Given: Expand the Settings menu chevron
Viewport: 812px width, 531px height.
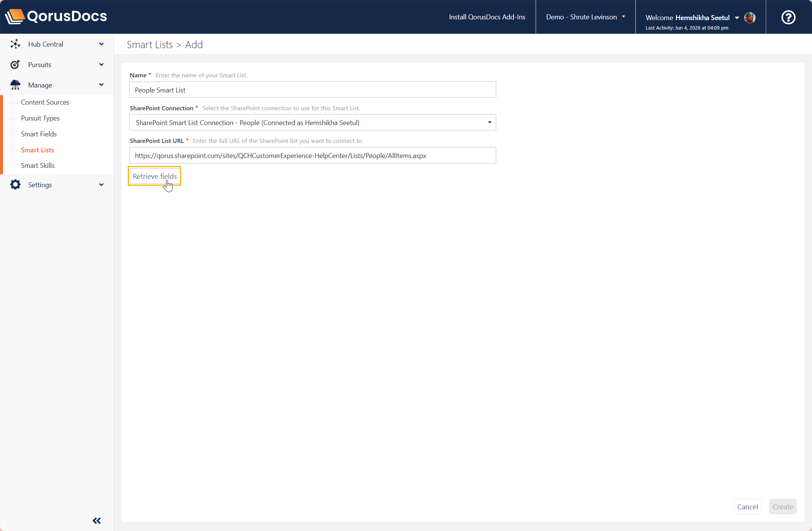Looking at the screenshot, I should click(x=101, y=185).
